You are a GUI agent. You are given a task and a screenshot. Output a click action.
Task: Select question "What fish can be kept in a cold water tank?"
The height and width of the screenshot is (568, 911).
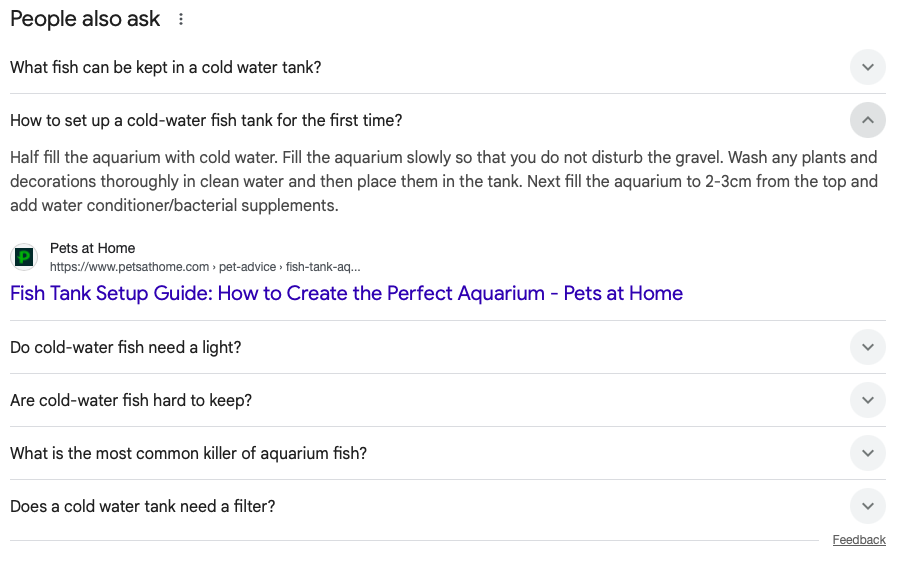165,67
